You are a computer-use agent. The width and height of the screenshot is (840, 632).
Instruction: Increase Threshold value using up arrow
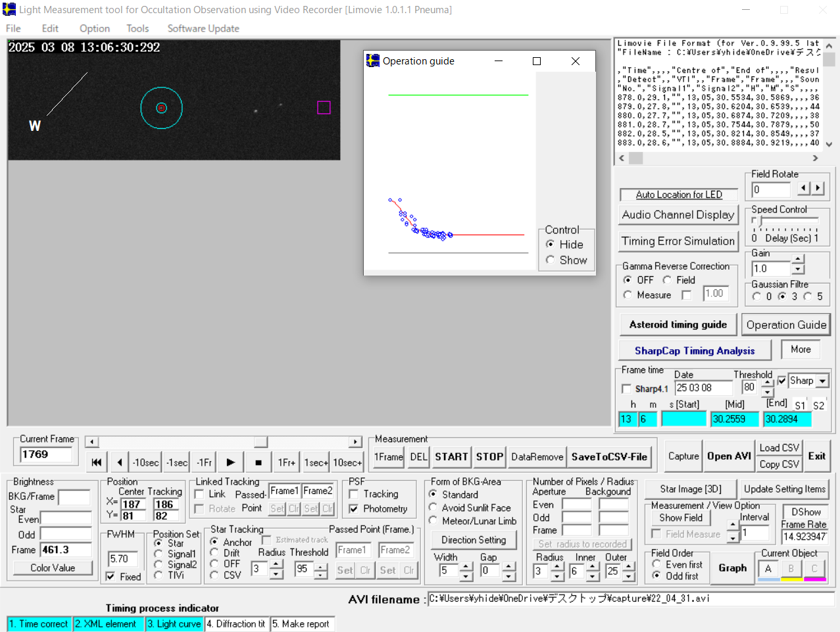pyautogui.click(x=767, y=382)
